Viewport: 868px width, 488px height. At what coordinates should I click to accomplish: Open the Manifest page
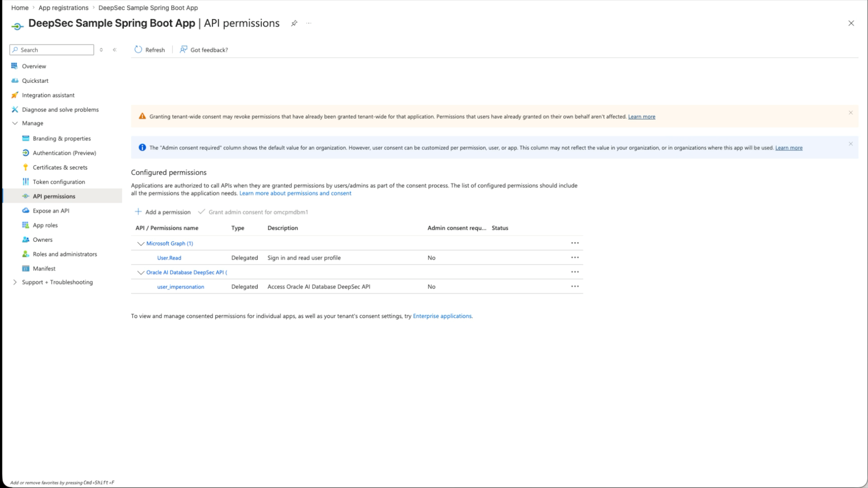(x=44, y=268)
